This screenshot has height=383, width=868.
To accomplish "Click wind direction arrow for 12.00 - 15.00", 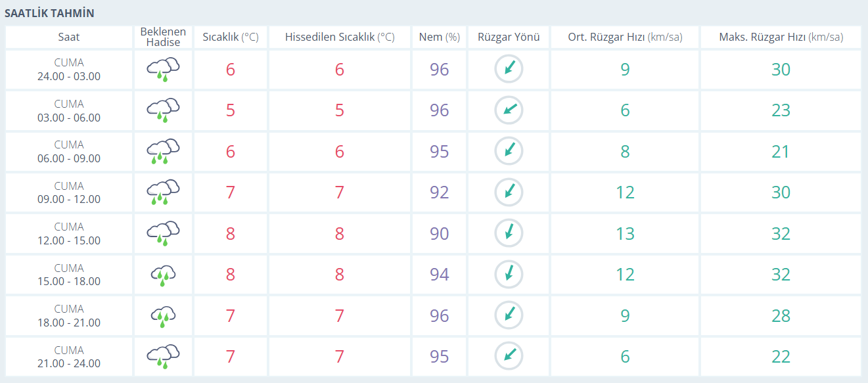I will coord(509,233).
